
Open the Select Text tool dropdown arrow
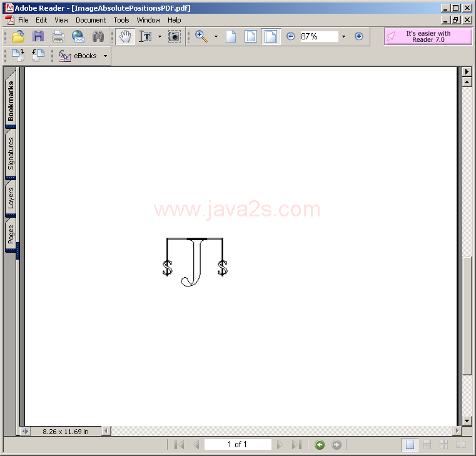[x=160, y=37]
